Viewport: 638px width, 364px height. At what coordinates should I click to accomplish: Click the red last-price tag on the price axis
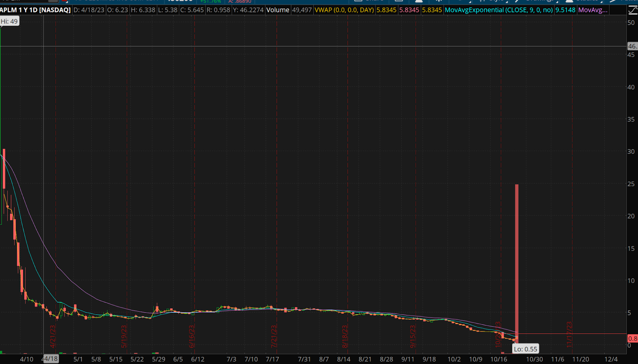633,338
